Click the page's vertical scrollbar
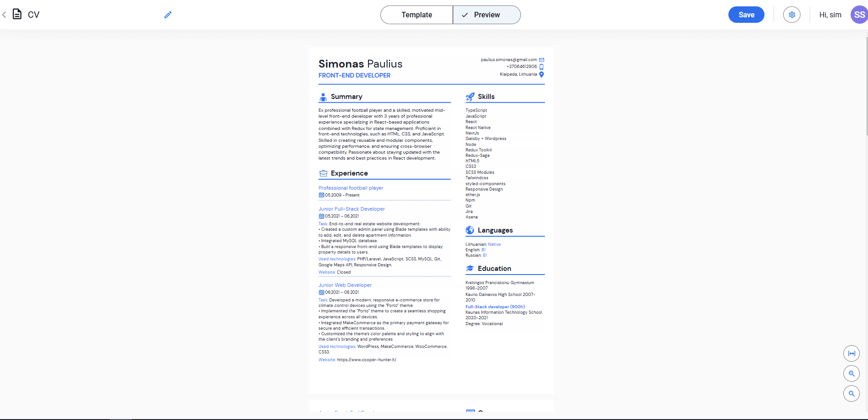 coord(867,86)
